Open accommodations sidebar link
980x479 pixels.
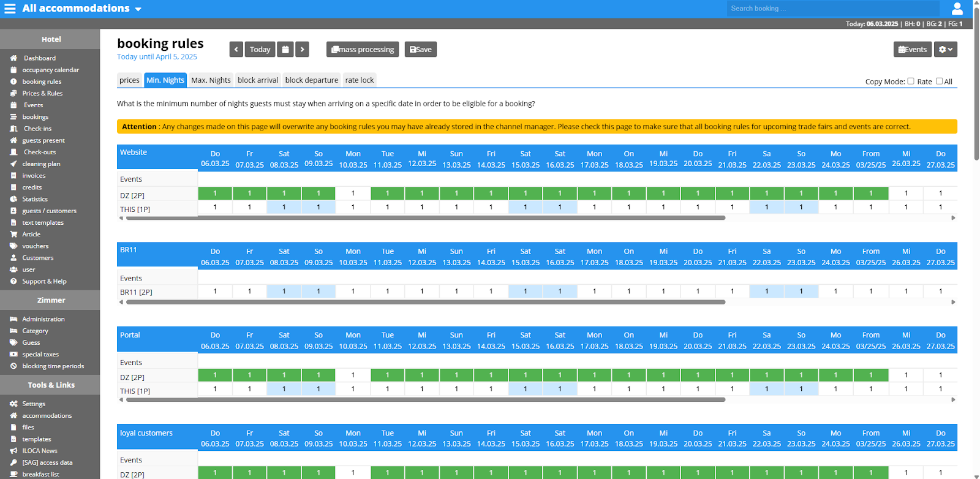coord(47,416)
